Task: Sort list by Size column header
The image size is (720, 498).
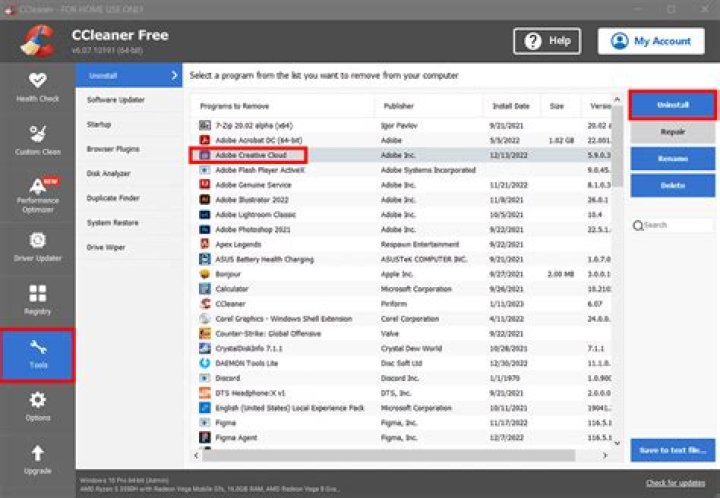Action: point(561,106)
